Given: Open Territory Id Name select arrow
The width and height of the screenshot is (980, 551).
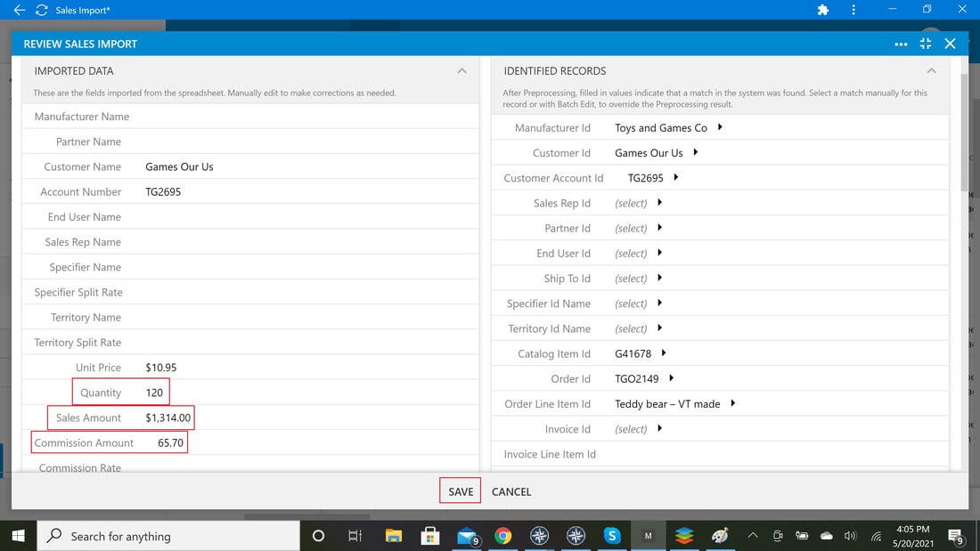Looking at the screenshot, I should (659, 328).
